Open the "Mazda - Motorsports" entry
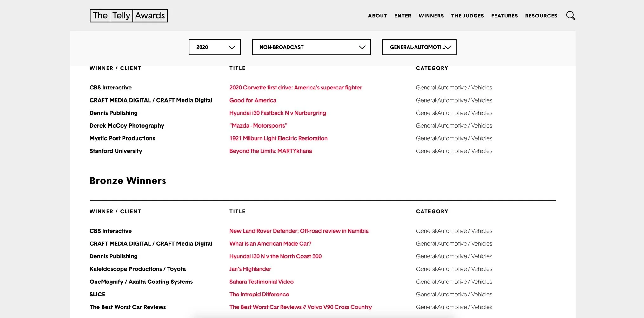Viewport: 644px width, 318px height. (258, 126)
